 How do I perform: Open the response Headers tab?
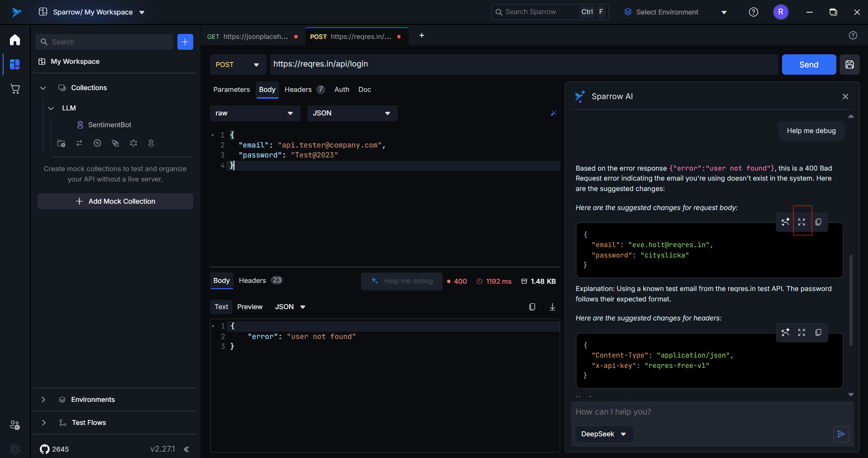pyautogui.click(x=261, y=281)
